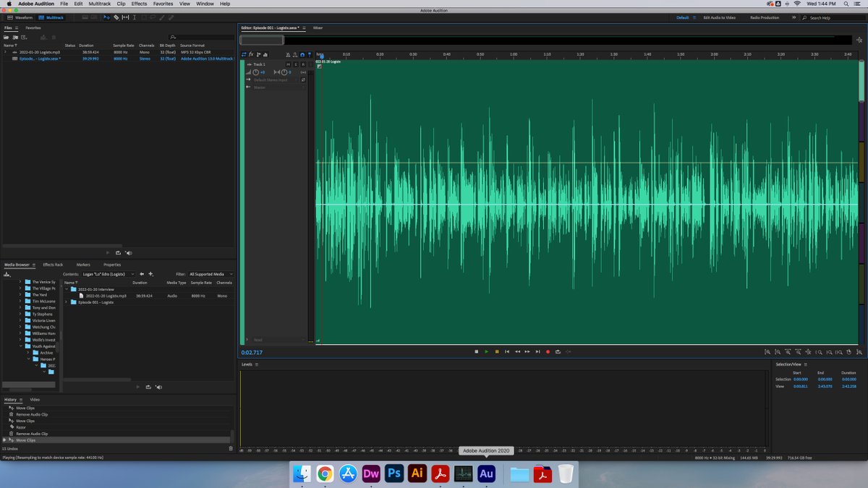This screenshot has height=488, width=868.
Task: Open the Multitrack menu
Action: click(x=100, y=4)
